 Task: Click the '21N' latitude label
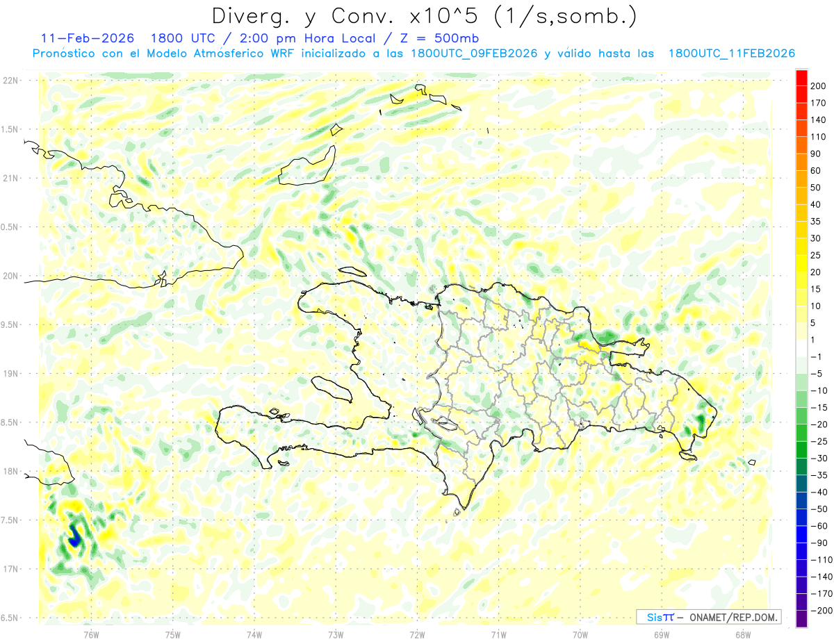(10, 179)
